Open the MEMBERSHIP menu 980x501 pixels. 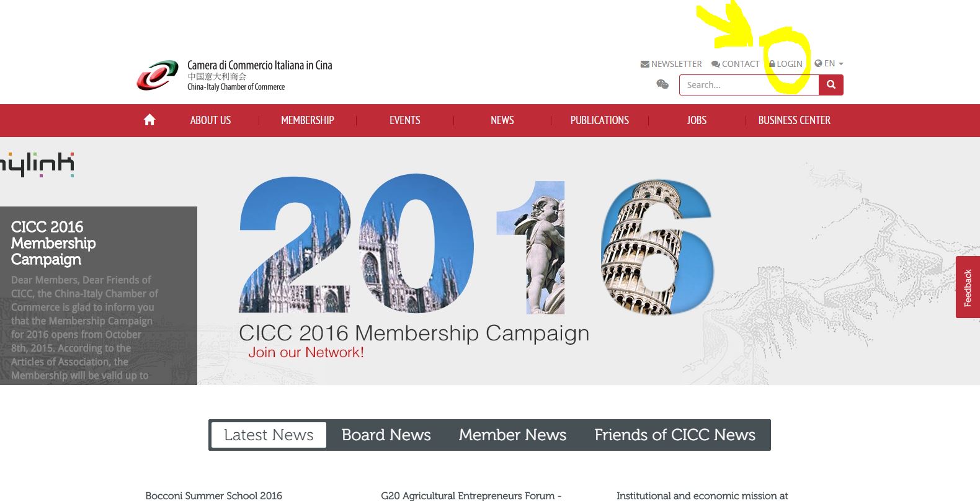pyautogui.click(x=308, y=120)
